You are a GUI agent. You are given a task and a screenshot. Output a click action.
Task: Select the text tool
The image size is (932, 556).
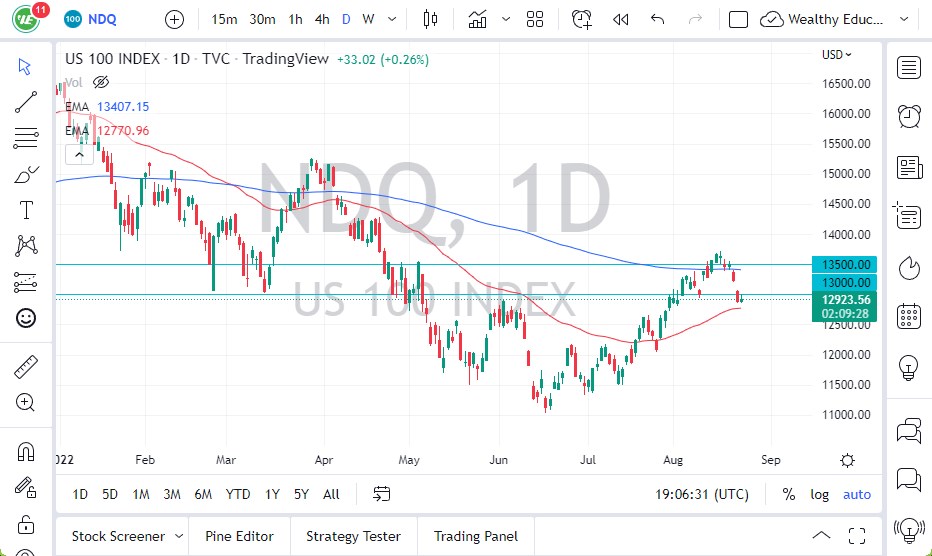pos(26,210)
